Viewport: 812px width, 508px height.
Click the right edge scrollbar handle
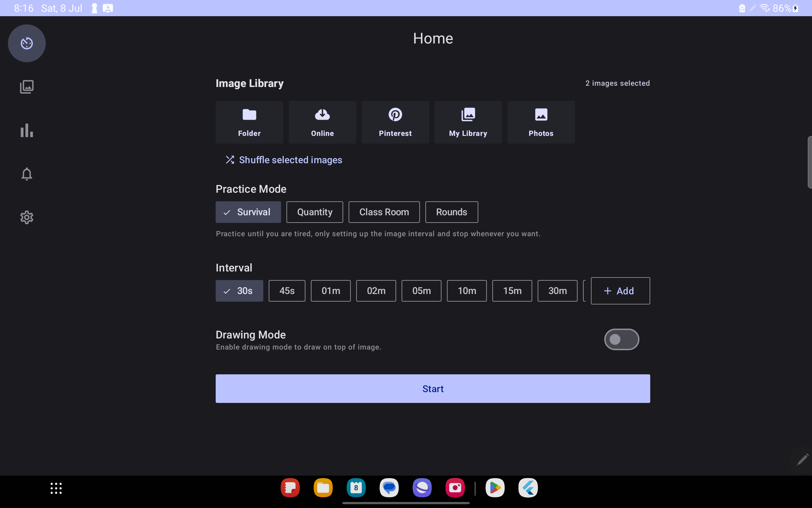[810, 162]
